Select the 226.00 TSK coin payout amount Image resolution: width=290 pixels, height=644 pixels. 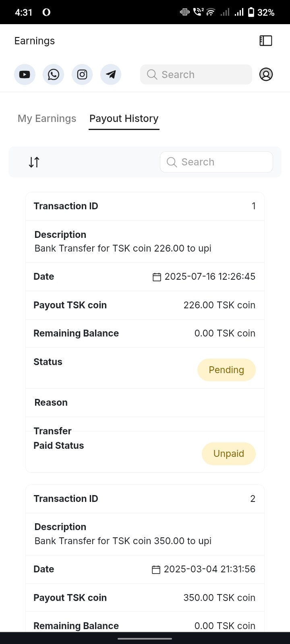[219, 305]
